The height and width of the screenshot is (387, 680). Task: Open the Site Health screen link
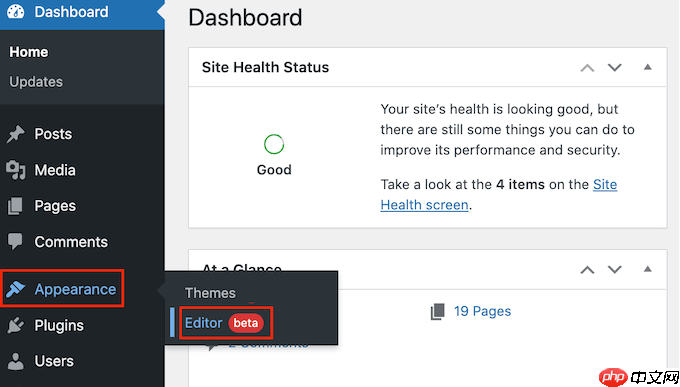[x=499, y=194]
